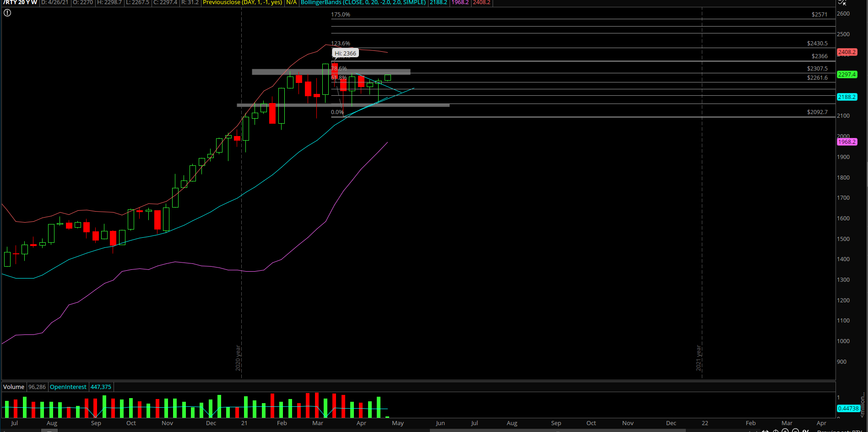The width and height of the screenshot is (868, 432).
Task: Click the 96,286 volume value
Action: [x=37, y=387]
